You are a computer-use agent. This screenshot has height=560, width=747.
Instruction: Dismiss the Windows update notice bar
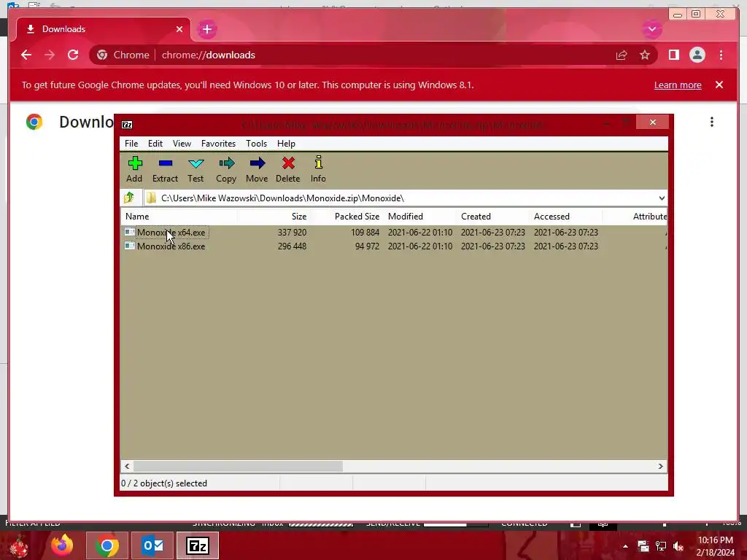(719, 85)
